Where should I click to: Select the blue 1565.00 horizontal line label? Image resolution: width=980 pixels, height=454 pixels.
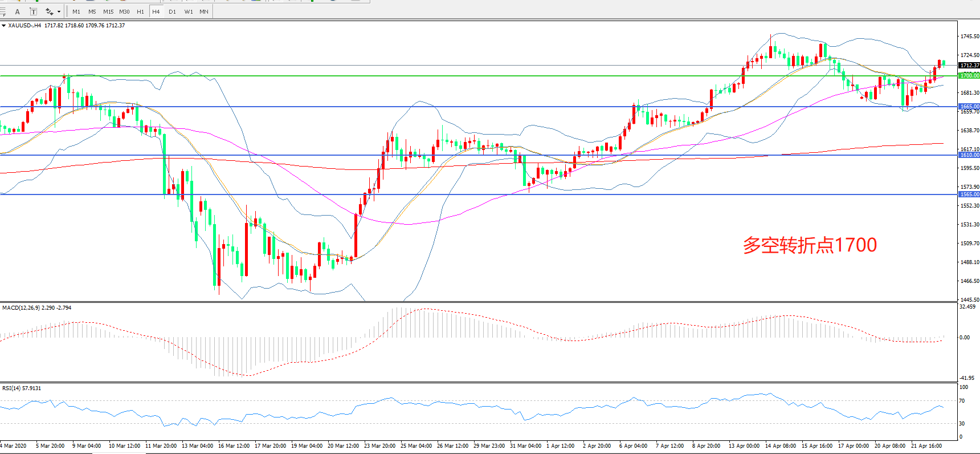pos(969,194)
